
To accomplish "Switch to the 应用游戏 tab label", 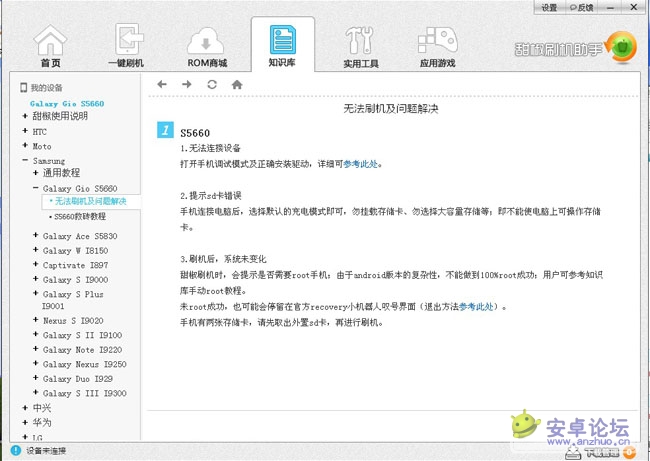I will coord(437,63).
